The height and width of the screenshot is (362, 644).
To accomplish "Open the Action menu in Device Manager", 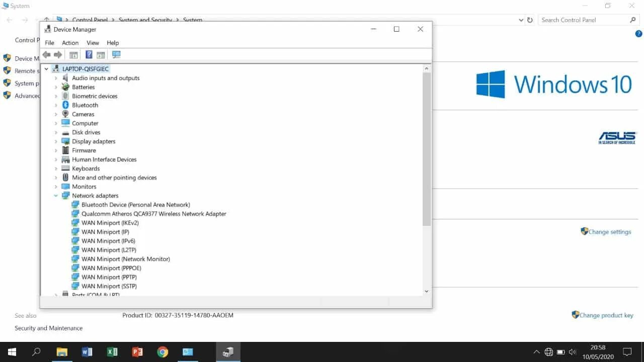I will pos(70,43).
